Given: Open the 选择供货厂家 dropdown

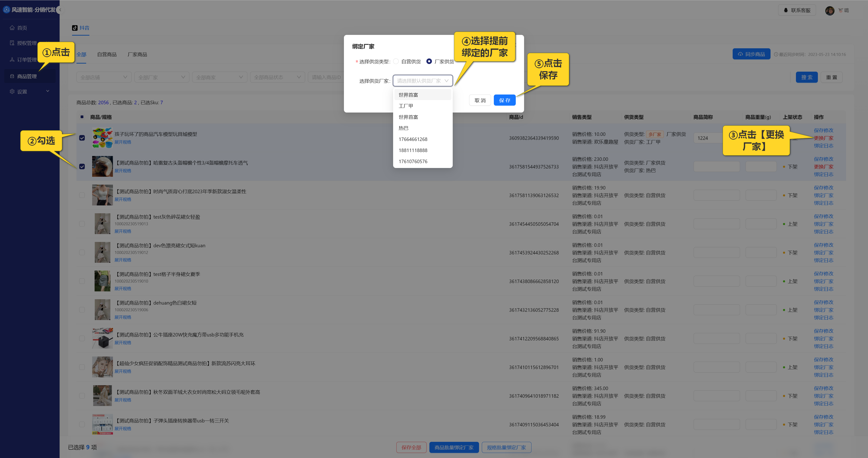Looking at the screenshot, I should coord(422,81).
